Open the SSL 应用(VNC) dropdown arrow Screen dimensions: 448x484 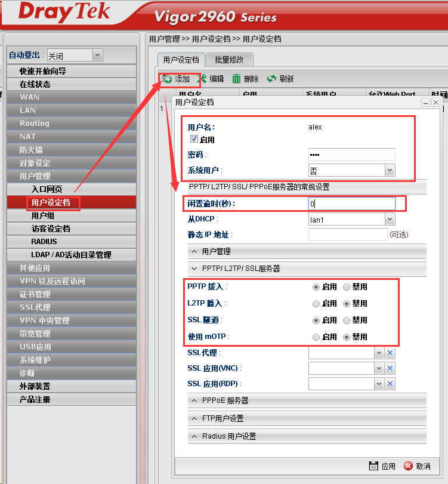tap(379, 368)
